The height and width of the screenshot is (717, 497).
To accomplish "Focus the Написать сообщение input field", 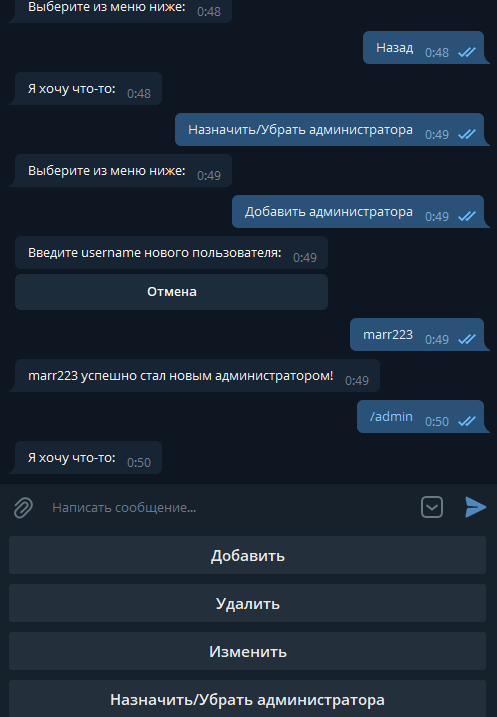I will tap(229, 508).
